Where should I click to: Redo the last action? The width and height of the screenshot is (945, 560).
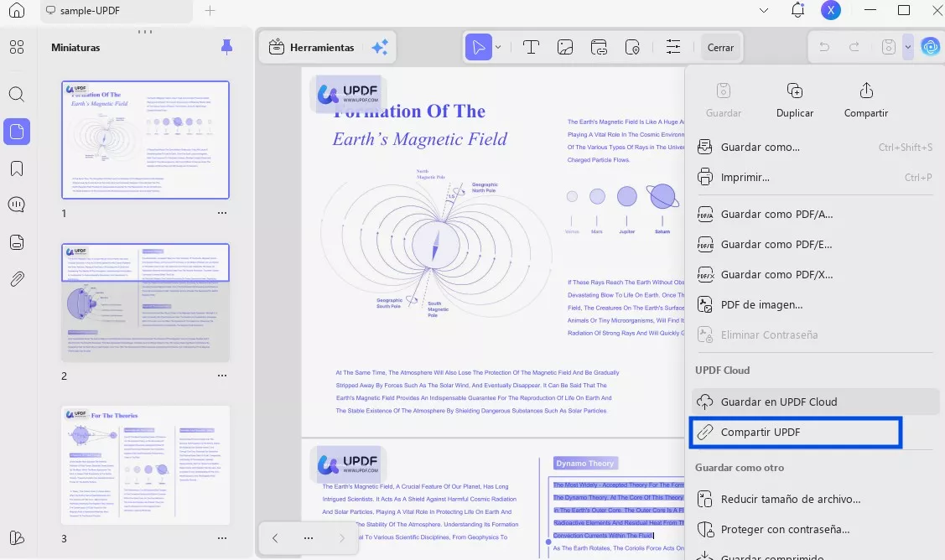(854, 47)
